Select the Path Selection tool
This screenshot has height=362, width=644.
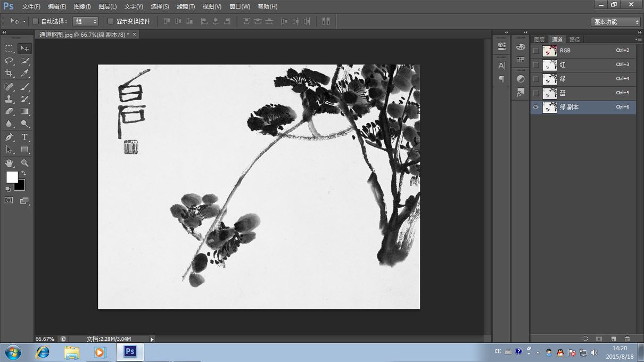pos(9,150)
